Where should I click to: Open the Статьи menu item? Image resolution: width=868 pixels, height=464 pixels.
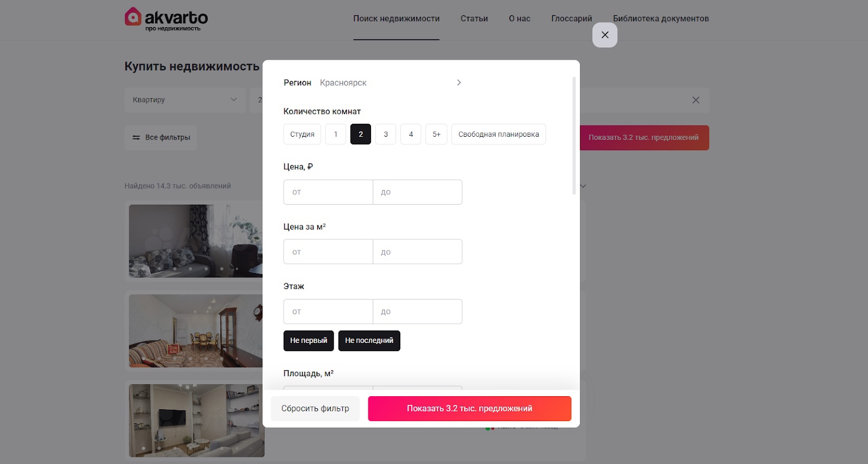(x=474, y=18)
